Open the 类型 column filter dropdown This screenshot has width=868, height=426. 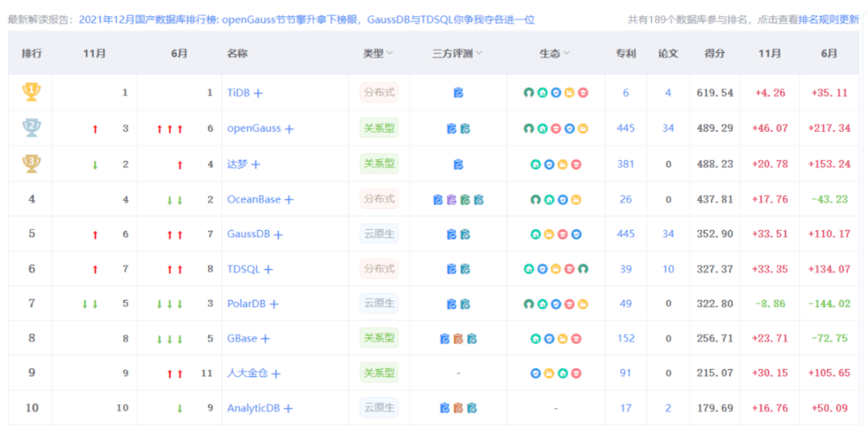[x=389, y=53]
